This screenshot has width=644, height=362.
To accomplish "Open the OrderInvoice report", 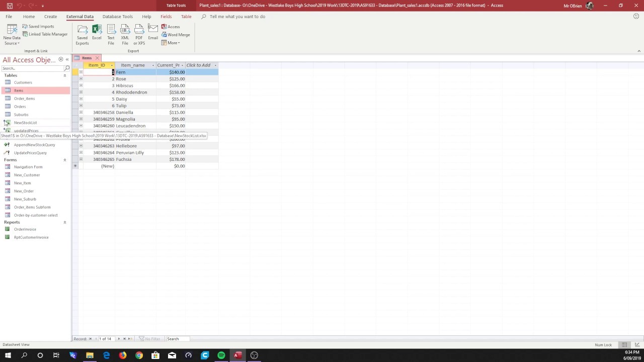I will tap(25, 229).
